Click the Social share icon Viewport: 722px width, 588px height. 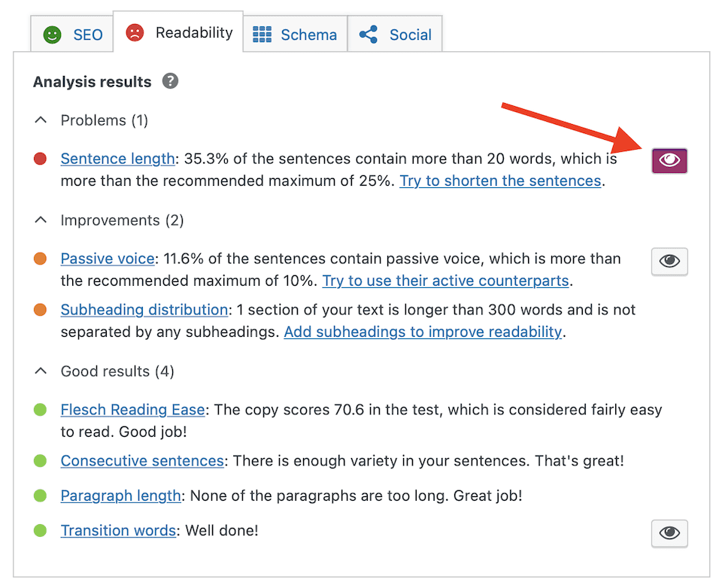[367, 34]
